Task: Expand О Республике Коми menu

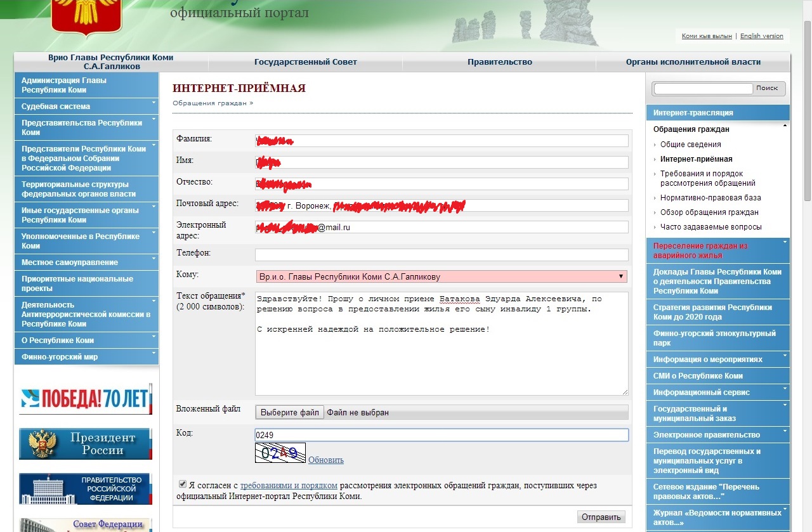Action: point(86,341)
